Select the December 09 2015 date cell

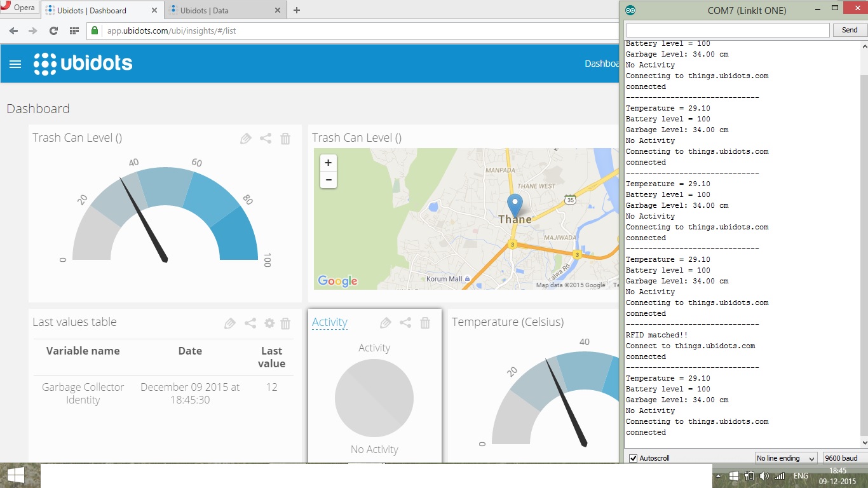(190, 393)
